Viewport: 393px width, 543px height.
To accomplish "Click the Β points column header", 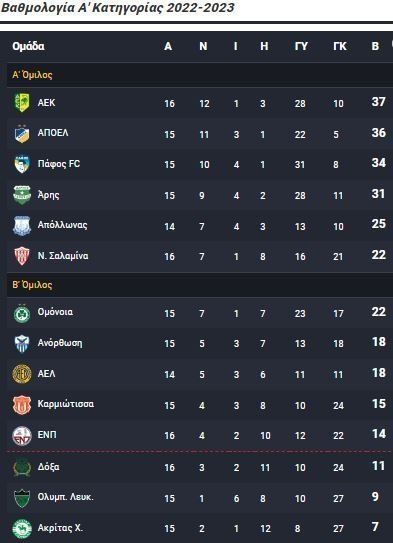I will click(375, 46).
